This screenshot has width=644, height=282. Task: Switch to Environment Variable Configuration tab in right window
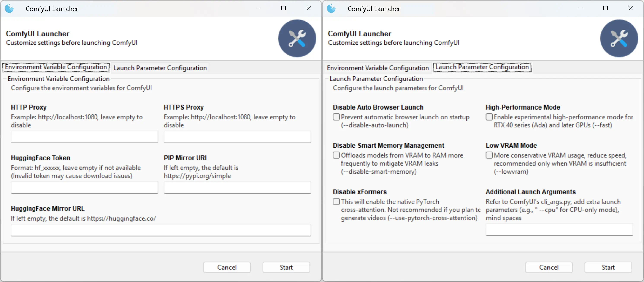point(378,68)
